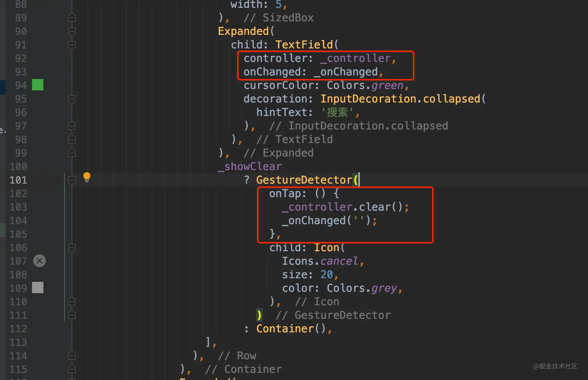Image resolution: width=588 pixels, height=380 pixels.
Task: Collapse the Expanded block fold marker, line 90
Action: pos(72,31)
